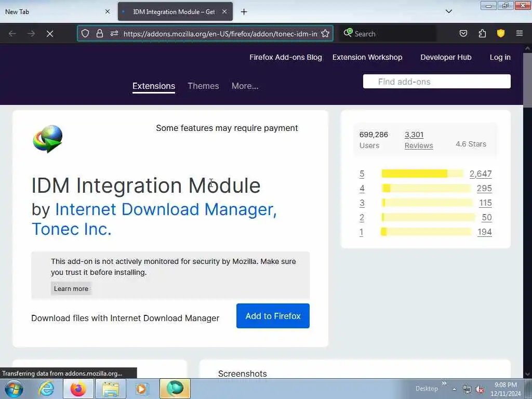Open the Extensions section
The height and width of the screenshot is (399, 532).
point(154,86)
